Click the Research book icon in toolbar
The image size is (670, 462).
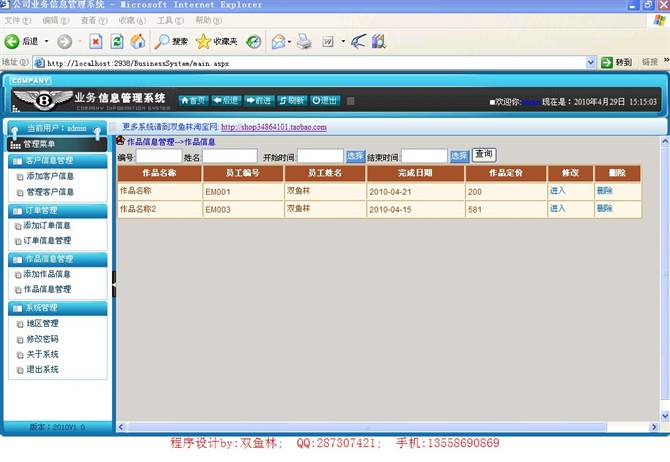(379, 41)
